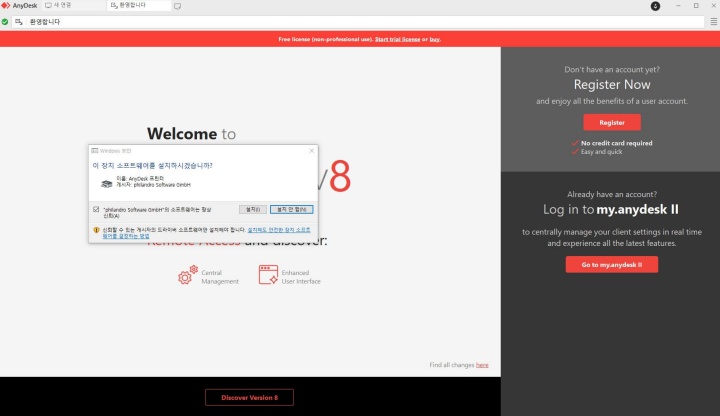
Task: Click the 'Central Management' label
Action: [220, 277]
